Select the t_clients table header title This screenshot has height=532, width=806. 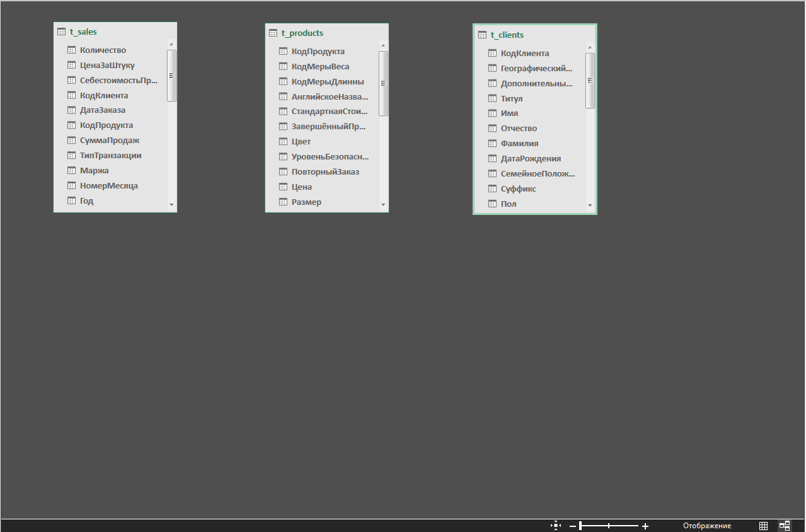point(507,35)
